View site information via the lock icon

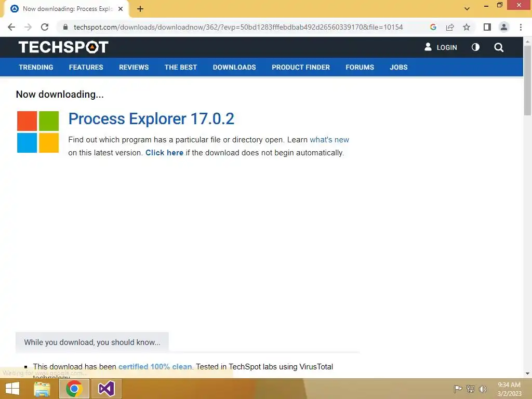tap(65, 27)
